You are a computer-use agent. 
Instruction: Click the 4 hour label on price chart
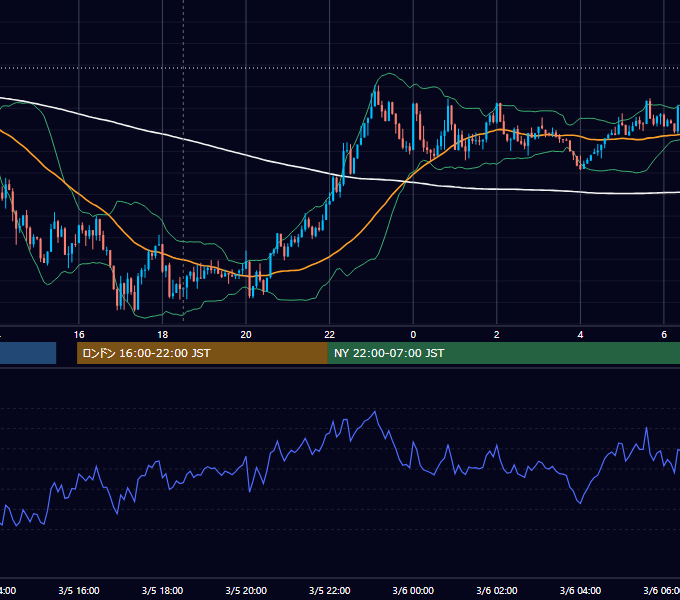point(580,335)
